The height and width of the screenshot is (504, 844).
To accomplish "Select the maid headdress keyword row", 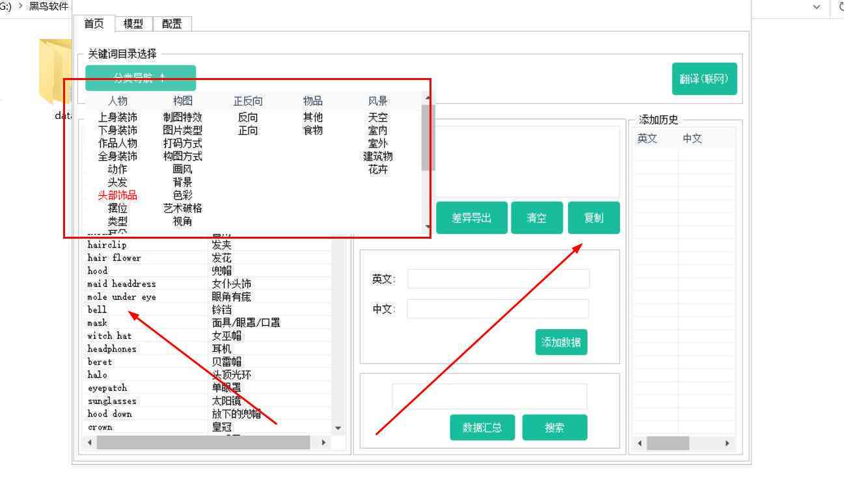I will (208, 284).
